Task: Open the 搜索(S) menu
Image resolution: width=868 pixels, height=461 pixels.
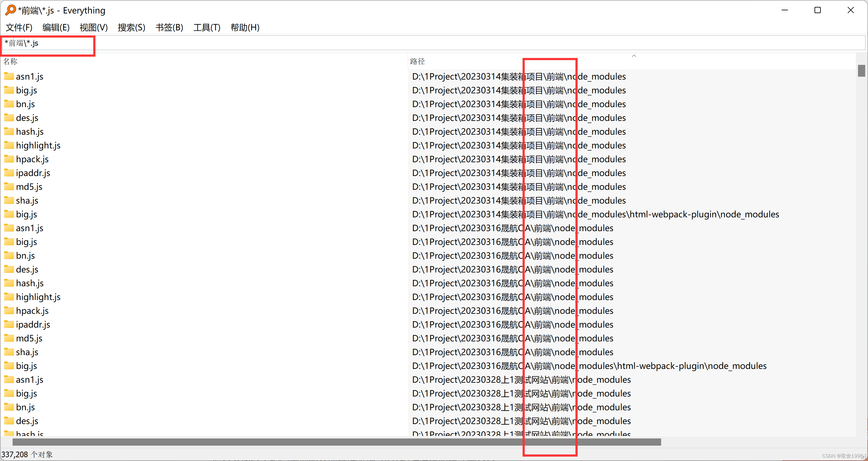Action: click(x=131, y=27)
